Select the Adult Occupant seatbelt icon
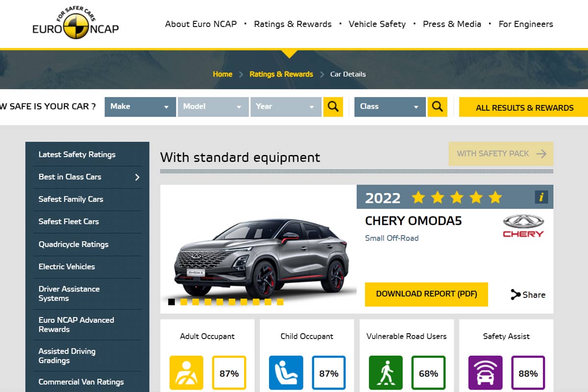This screenshot has height=392, width=588. [x=186, y=373]
